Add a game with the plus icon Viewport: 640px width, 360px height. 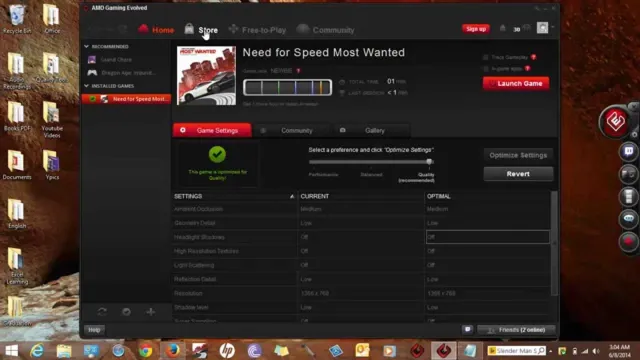[151, 312]
